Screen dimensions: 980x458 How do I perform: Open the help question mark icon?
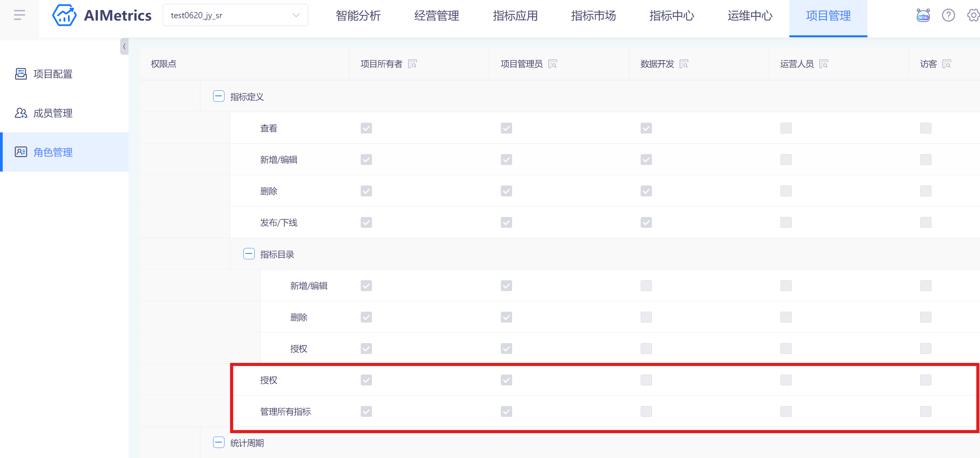coord(948,16)
